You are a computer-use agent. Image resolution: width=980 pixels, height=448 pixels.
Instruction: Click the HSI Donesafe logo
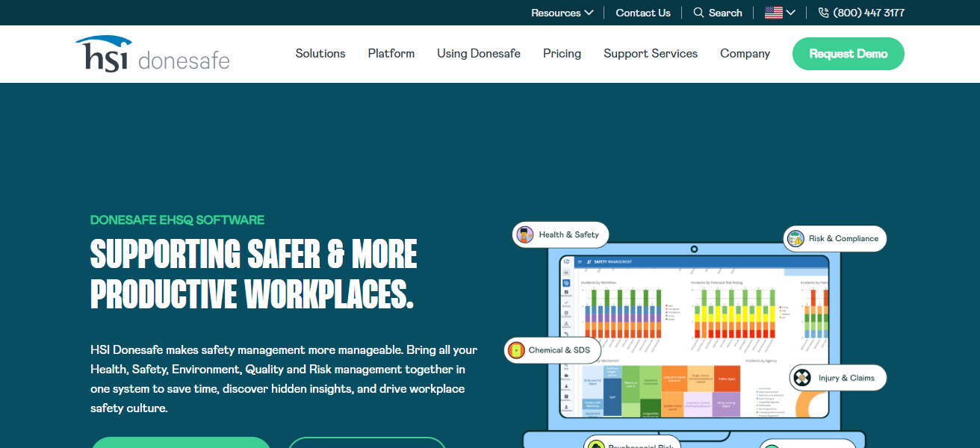(152, 55)
